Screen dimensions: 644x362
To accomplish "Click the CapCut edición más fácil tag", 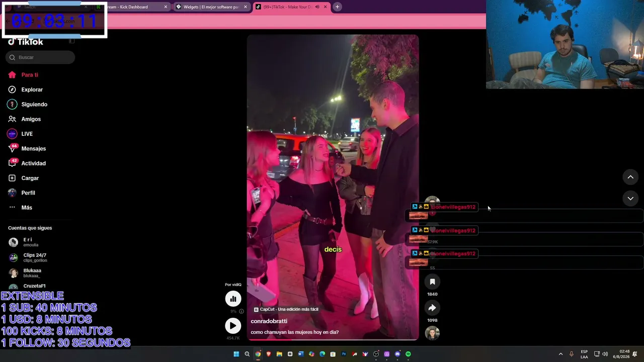I will click(x=286, y=310).
